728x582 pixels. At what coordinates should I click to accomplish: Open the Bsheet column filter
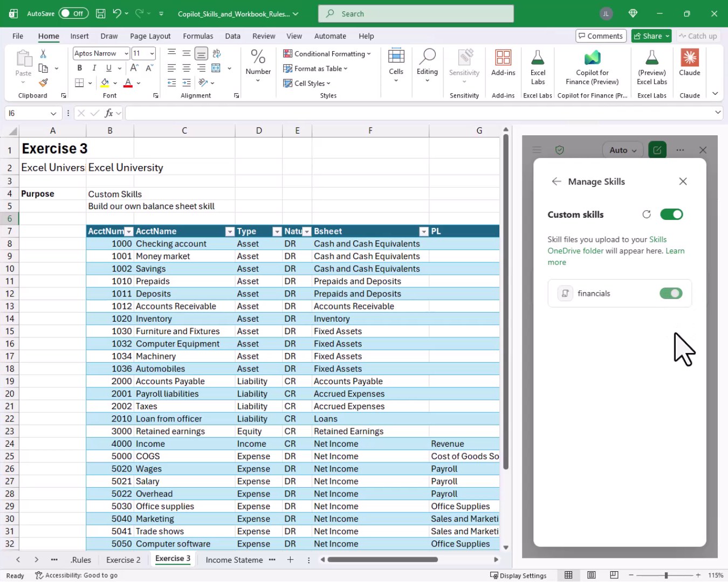click(x=424, y=232)
